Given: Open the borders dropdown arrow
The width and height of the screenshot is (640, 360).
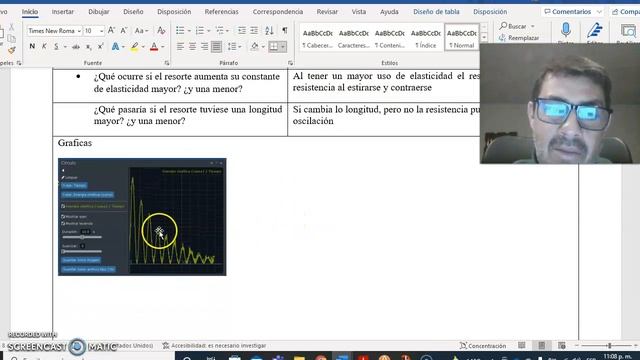Looking at the screenshot, I should pos(282,47).
